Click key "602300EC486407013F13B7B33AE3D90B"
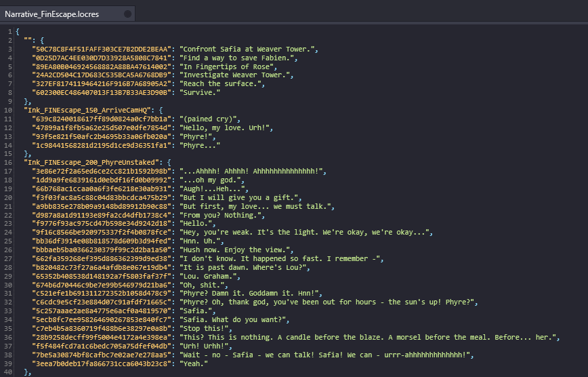Viewport: 588px width, 377px height. [x=102, y=92]
